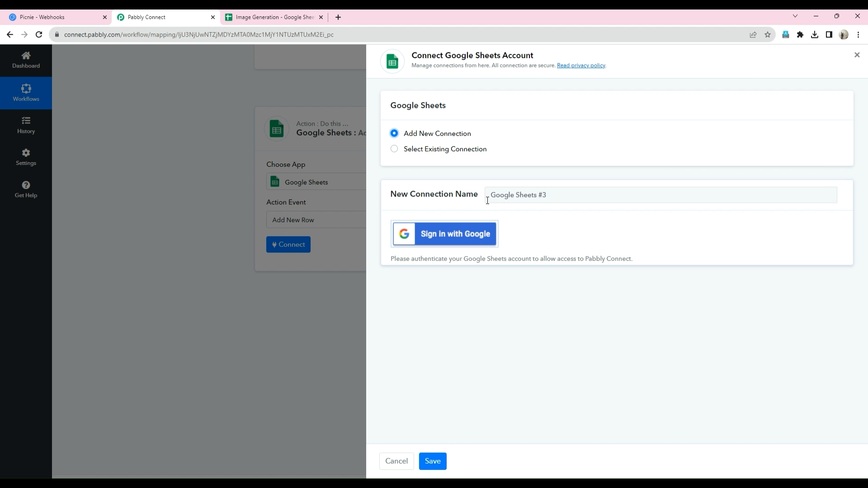Open browser extensions puzzle icon
This screenshot has width=868, height=488.
[800, 35]
